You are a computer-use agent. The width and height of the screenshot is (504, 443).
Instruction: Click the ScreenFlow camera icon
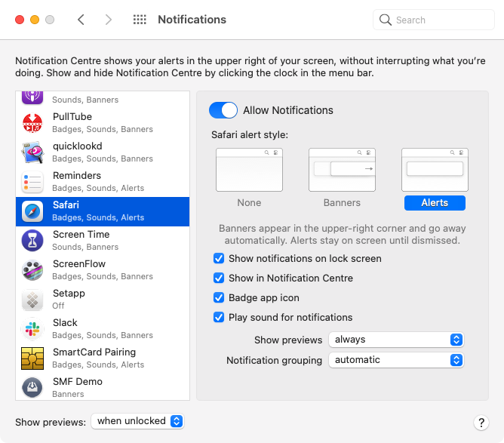click(32, 270)
